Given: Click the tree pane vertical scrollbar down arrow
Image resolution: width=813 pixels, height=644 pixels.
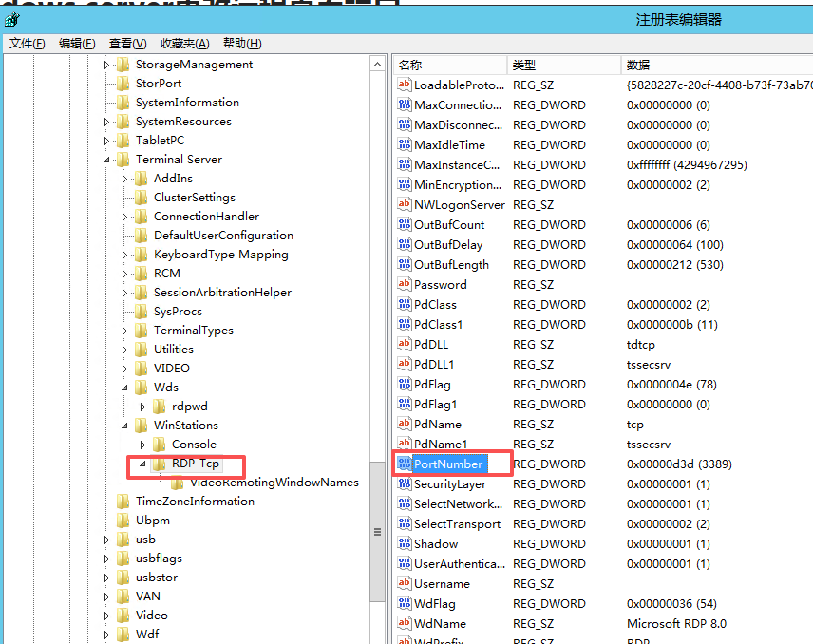Looking at the screenshot, I should coord(378,636).
